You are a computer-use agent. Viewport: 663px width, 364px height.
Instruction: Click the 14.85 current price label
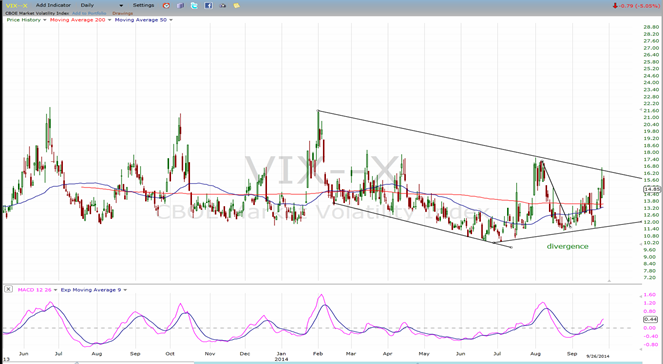pyautogui.click(x=652, y=190)
